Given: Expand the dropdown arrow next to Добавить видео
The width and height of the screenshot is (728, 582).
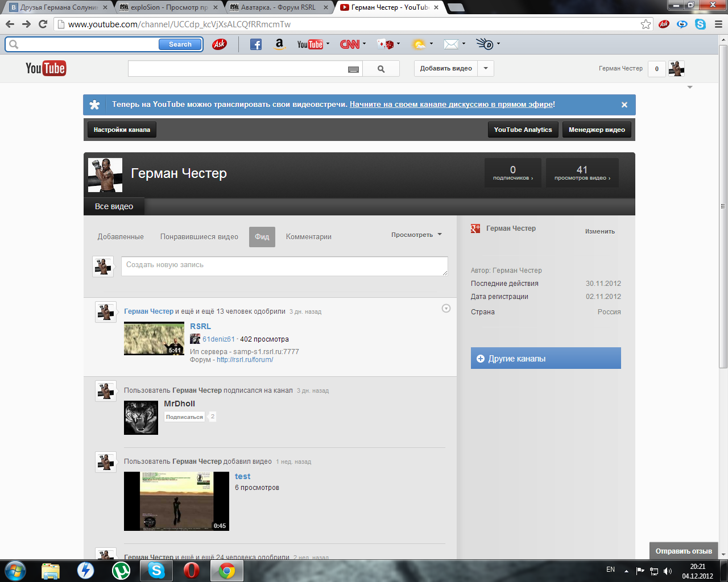Looking at the screenshot, I should point(486,68).
